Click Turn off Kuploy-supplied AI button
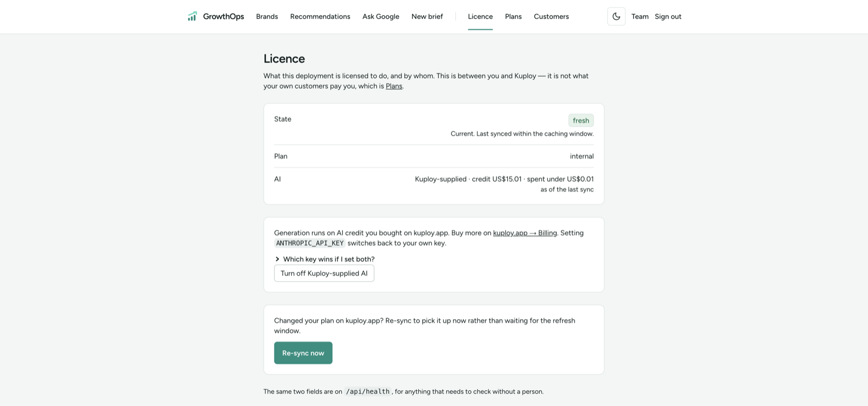Viewport: 868px width, 406px height. (324, 273)
